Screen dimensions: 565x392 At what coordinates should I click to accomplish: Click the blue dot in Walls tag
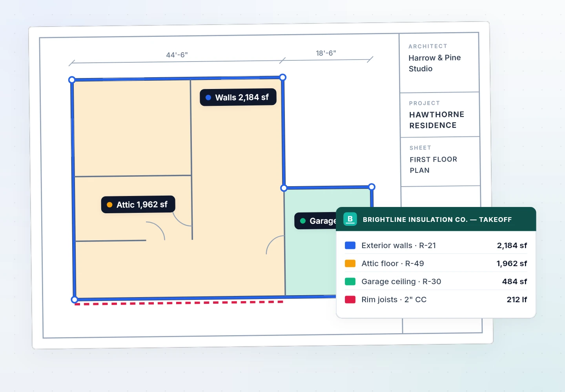pos(208,98)
